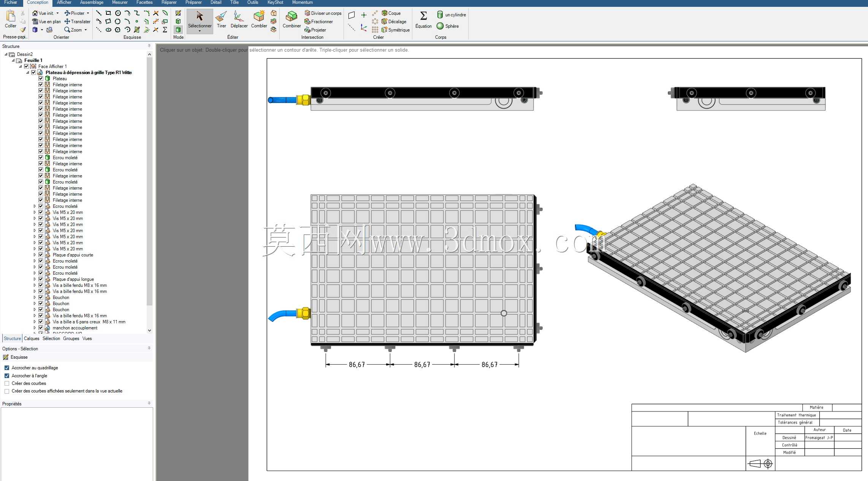Switch to the Calques panel tab
868x481 pixels.
point(32,339)
